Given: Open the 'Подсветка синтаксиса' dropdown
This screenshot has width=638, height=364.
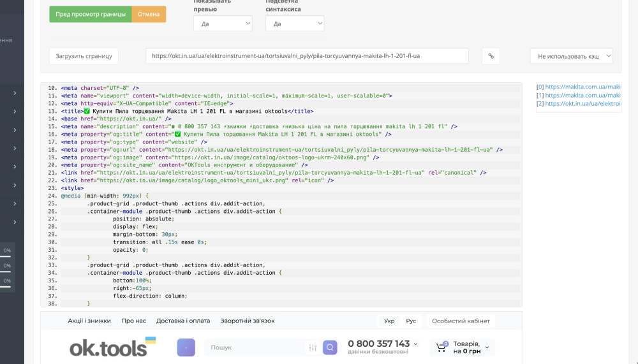Looking at the screenshot, I should [295, 24].
